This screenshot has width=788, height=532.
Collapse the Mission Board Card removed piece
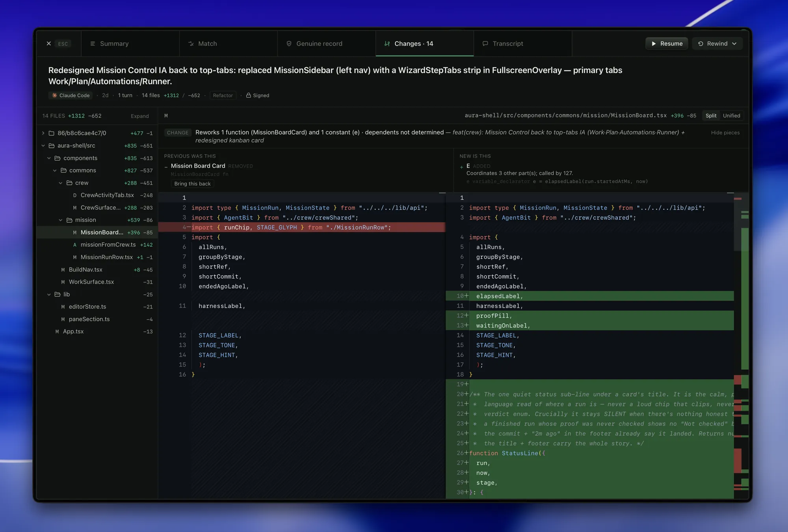click(x=166, y=166)
